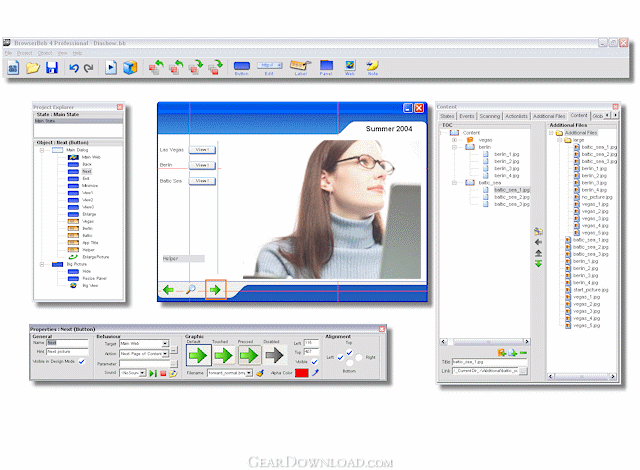The width and height of the screenshot is (640, 470).
Task: Click the left arrow icon between the Content trees
Action: [538, 242]
